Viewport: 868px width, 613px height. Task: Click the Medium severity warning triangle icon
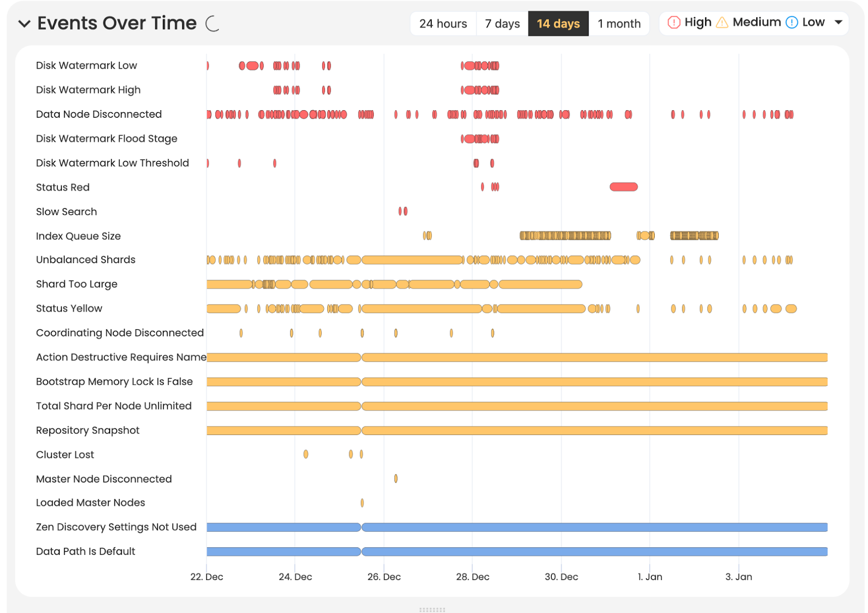[722, 22]
